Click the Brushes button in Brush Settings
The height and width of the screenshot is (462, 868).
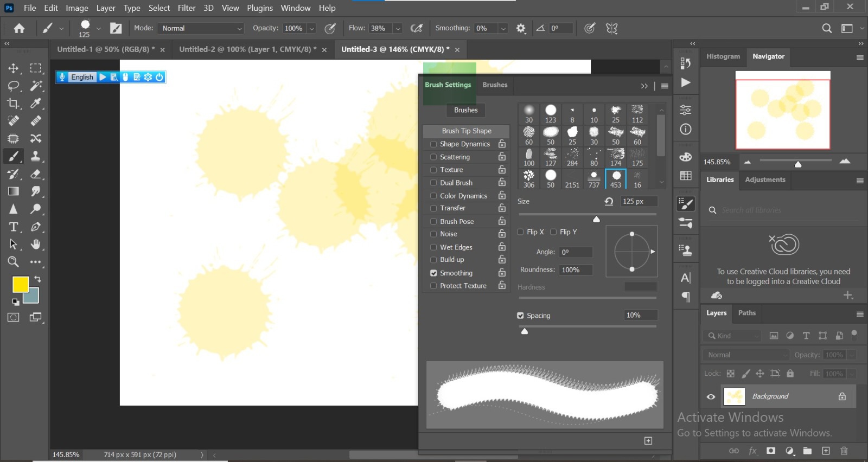[465, 110]
